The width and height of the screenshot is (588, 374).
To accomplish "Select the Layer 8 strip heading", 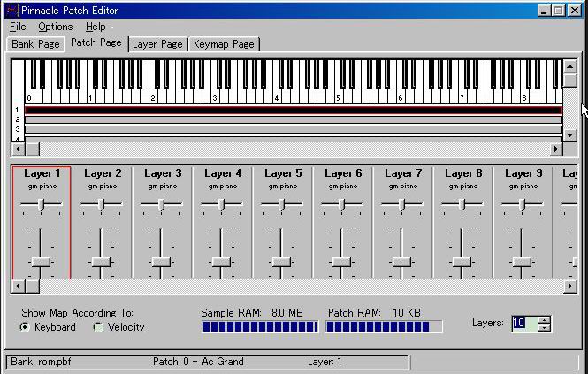I will (x=463, y=173).
